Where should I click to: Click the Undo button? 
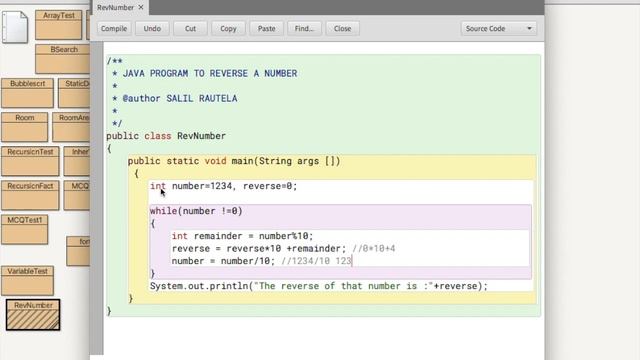click(x=152, y=29)
